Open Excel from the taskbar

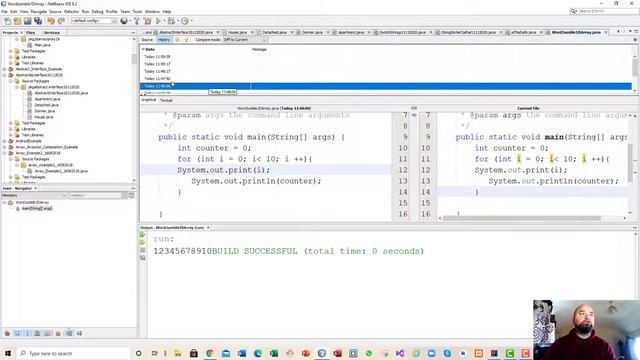tap(274, 353)
